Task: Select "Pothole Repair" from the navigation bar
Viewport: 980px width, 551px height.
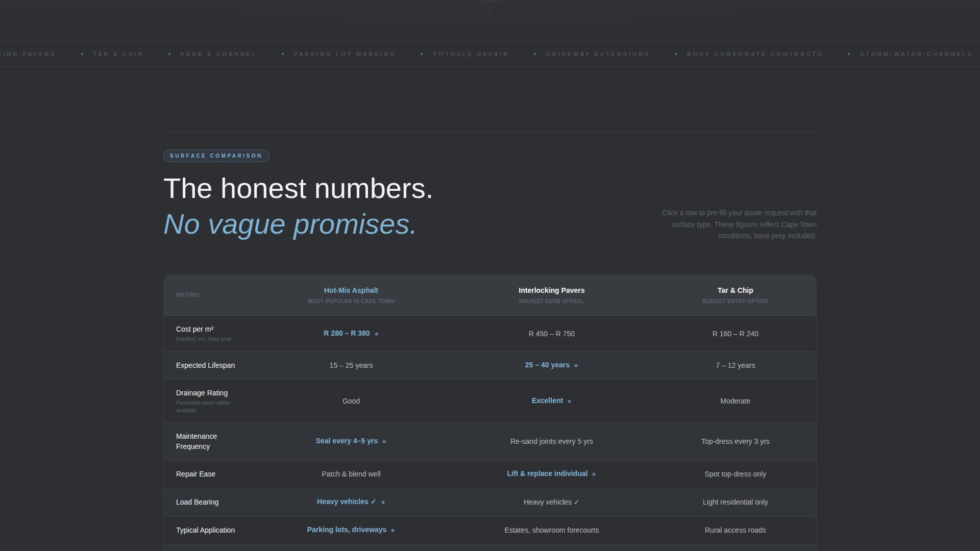Action: (470, 54)
